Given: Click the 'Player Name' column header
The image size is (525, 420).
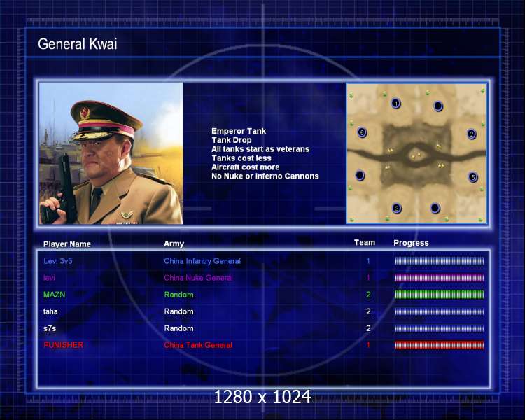Looking at the screenshot, I should pyautogui.click(x=67, y=244).
